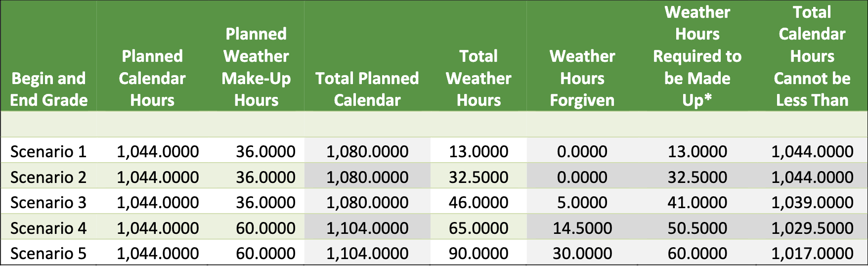
Task: Select the Scenario 4 row label
Action: click(x=48, y=228)
